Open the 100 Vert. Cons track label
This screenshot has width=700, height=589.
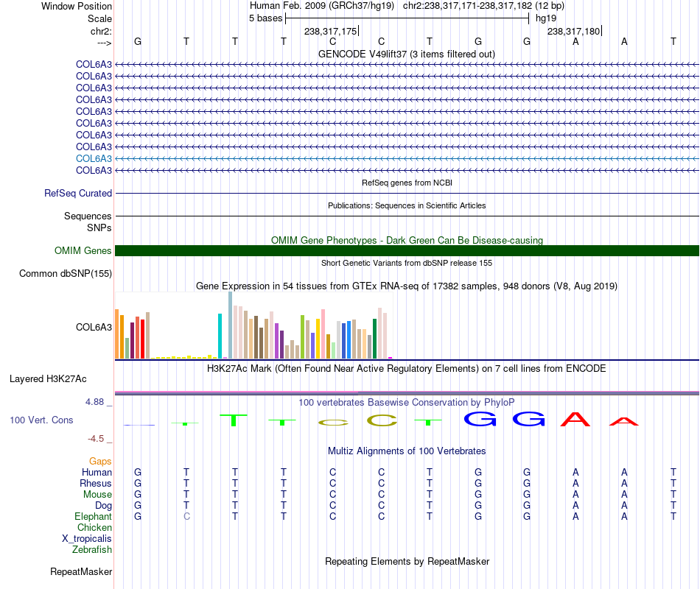point(41,420)
